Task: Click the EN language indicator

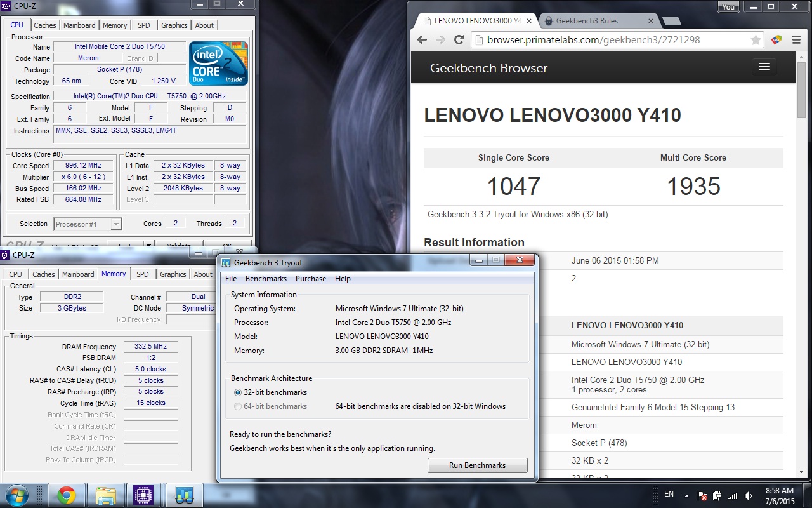Action: [x=669, y=494]
